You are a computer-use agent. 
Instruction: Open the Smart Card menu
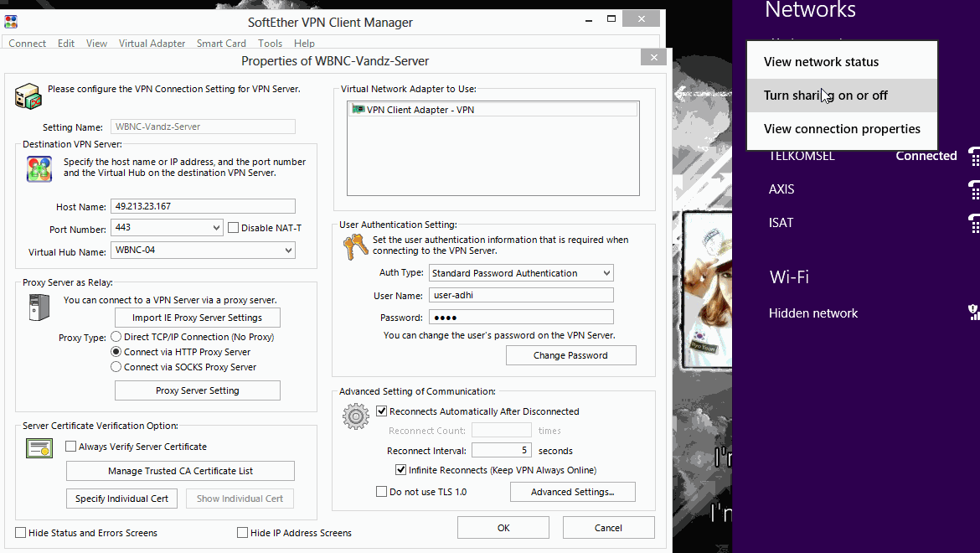pyautogui.click(x=221, y=43)
